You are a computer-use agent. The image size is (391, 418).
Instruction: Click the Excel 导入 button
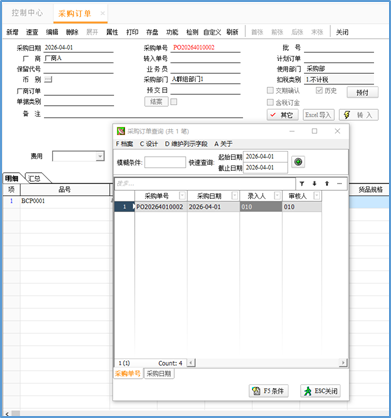coord(318,115)
